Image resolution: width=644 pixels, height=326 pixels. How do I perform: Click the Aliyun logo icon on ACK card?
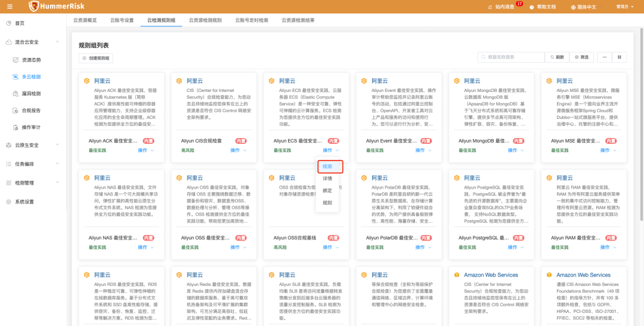(x=86, y=81)
